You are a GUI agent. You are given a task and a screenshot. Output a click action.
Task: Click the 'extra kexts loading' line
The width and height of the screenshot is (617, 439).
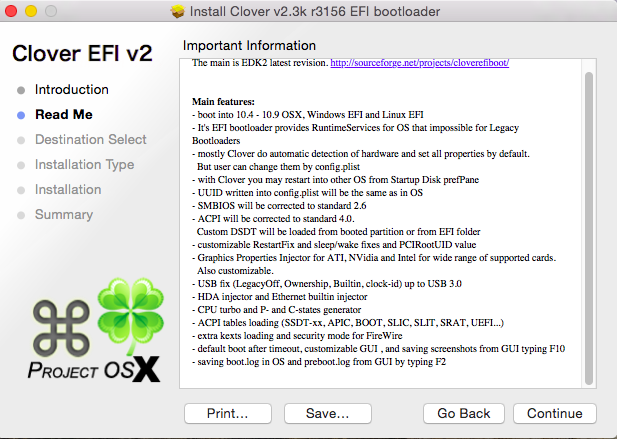pos(297,336)
